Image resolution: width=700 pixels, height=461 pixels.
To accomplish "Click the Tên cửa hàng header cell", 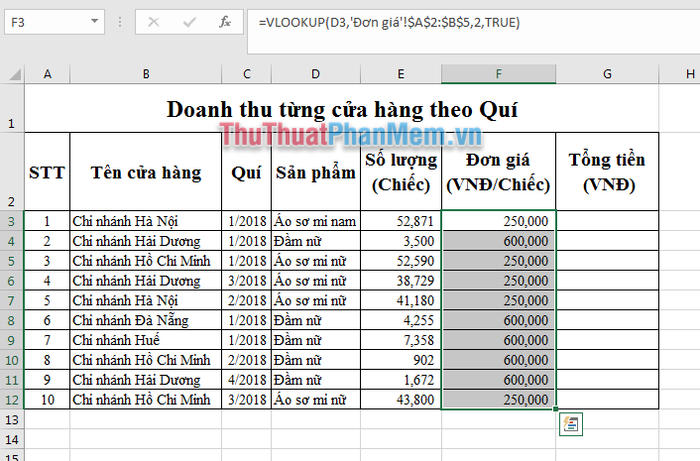I will (146, 171).
